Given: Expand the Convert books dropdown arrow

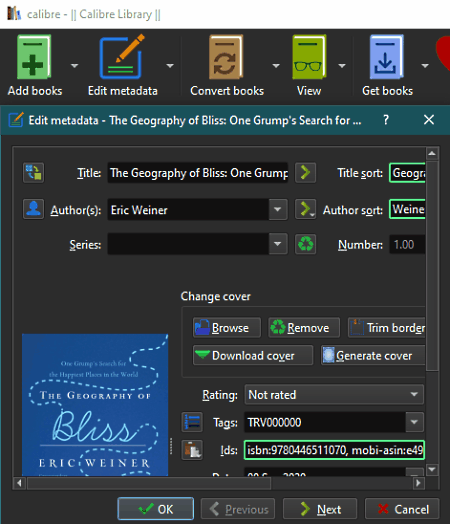Looking at the screenshot, I should [x=276, y=66].
